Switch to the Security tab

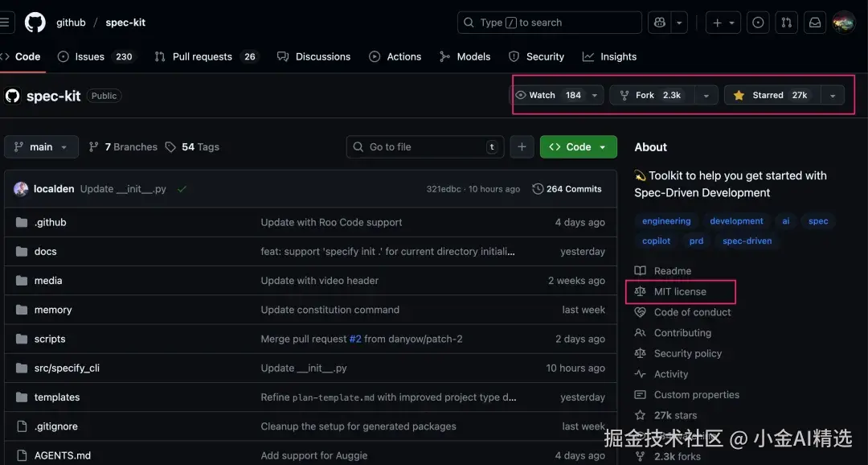point(536,56)
